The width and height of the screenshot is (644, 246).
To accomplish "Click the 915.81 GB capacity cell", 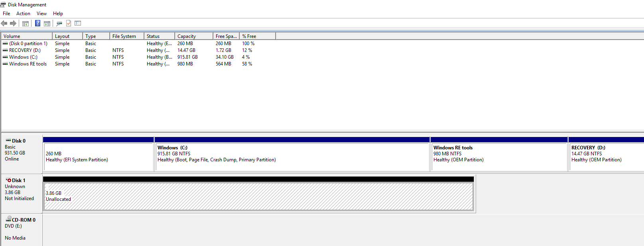I will click(187, 57).
